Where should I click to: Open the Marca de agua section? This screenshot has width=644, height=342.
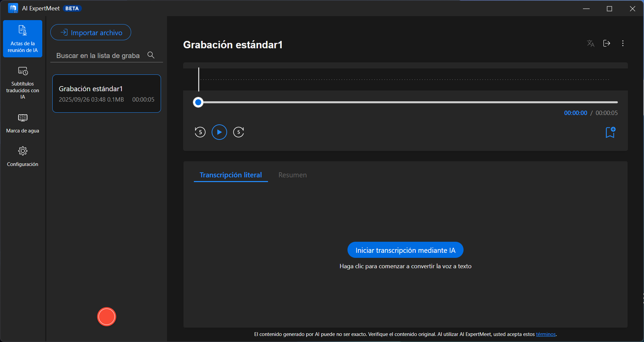click(22, 123)
